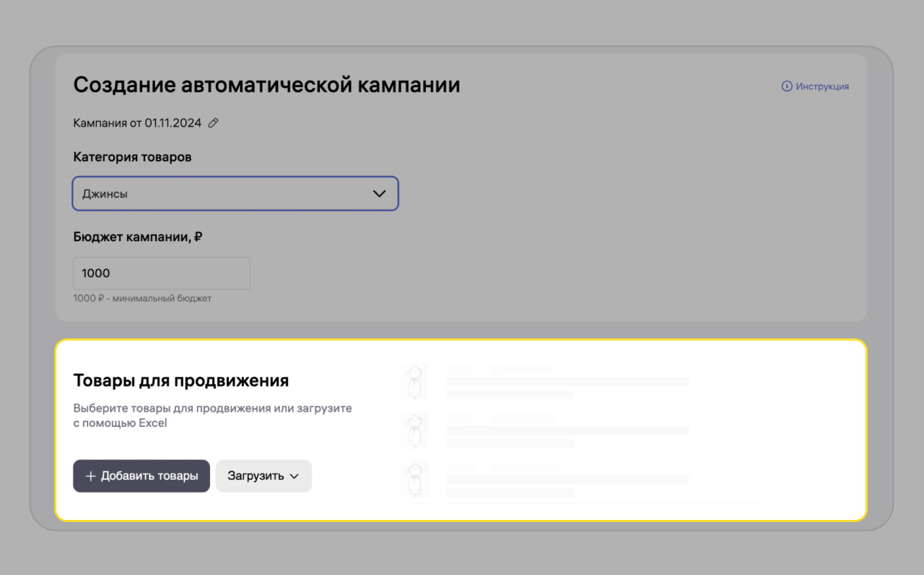Viewport: 924px width, 575px height.
Task: Select the budget value 1000
Action: coord(95,273)
